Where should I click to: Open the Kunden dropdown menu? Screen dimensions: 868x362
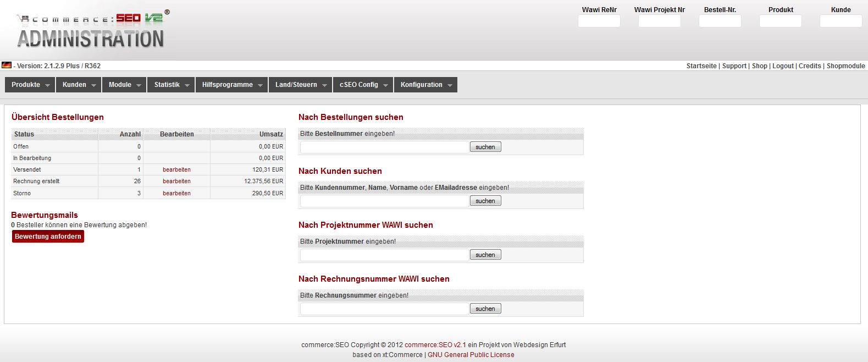pos(79,85)
